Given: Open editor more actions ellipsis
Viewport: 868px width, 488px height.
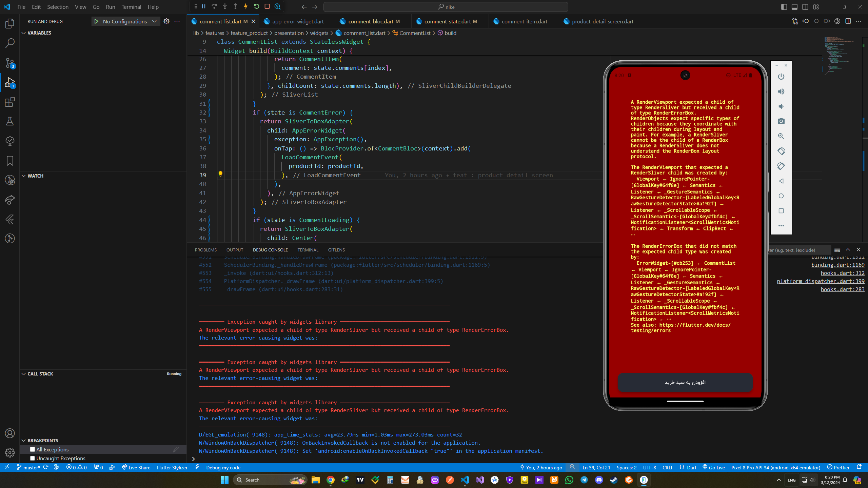Looking at the screenshot, I should pos(859,21).
